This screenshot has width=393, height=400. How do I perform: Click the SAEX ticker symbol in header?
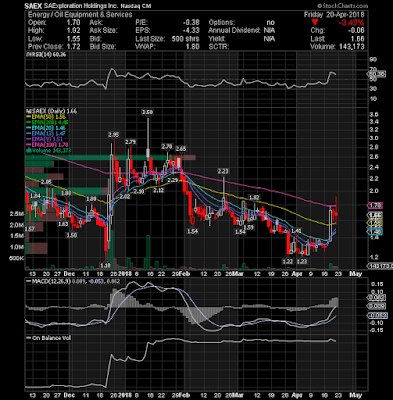(33, 6)
